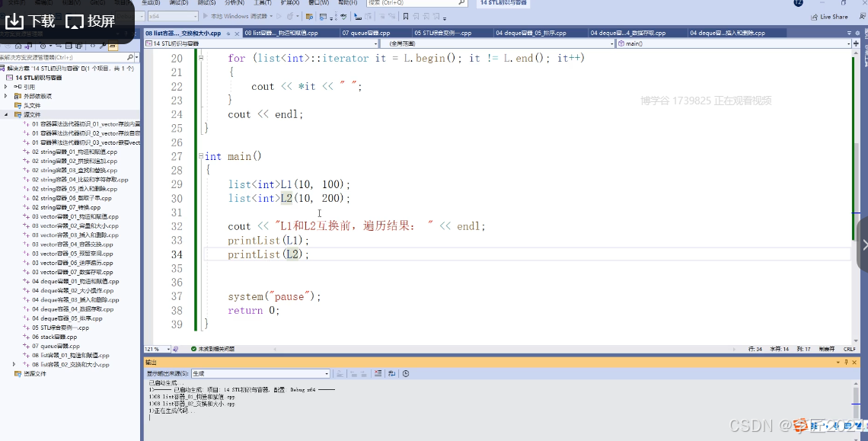Click the show all files icon

pos(78,46)
